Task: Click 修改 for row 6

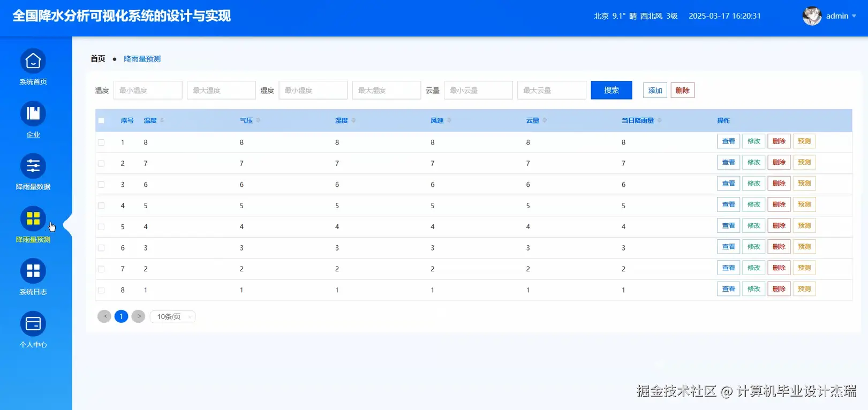Action: point(754,247)
